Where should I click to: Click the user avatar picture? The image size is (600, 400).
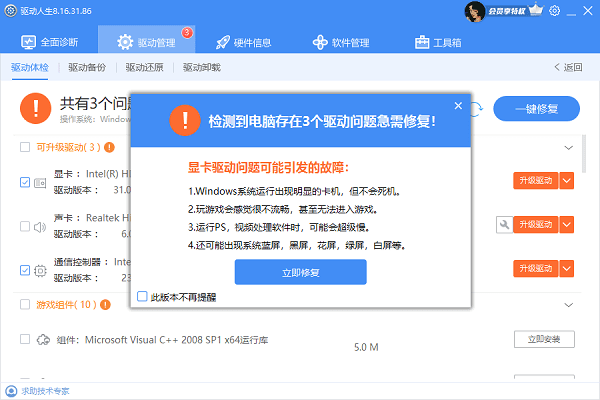475,11
